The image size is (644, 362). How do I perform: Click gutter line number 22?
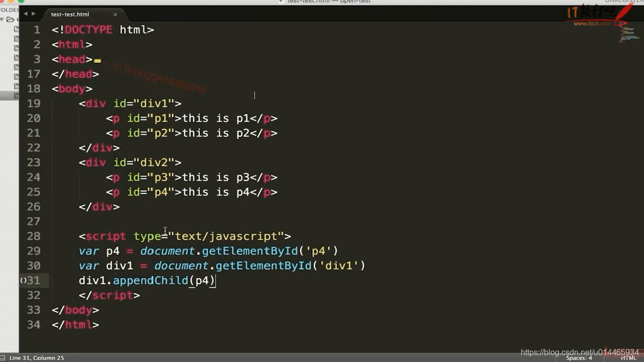[34, 148]
